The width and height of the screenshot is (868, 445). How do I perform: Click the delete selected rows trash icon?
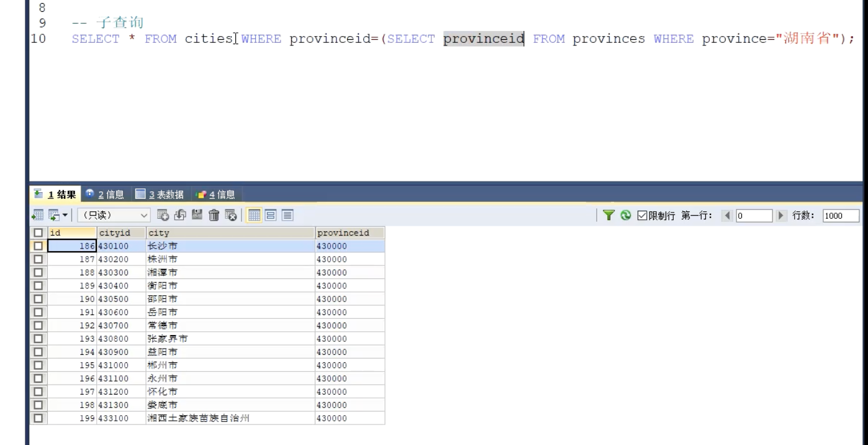214,215
